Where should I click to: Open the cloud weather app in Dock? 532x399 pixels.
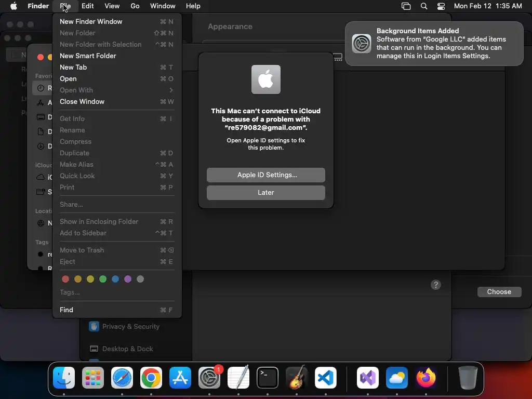click(397, 378)
